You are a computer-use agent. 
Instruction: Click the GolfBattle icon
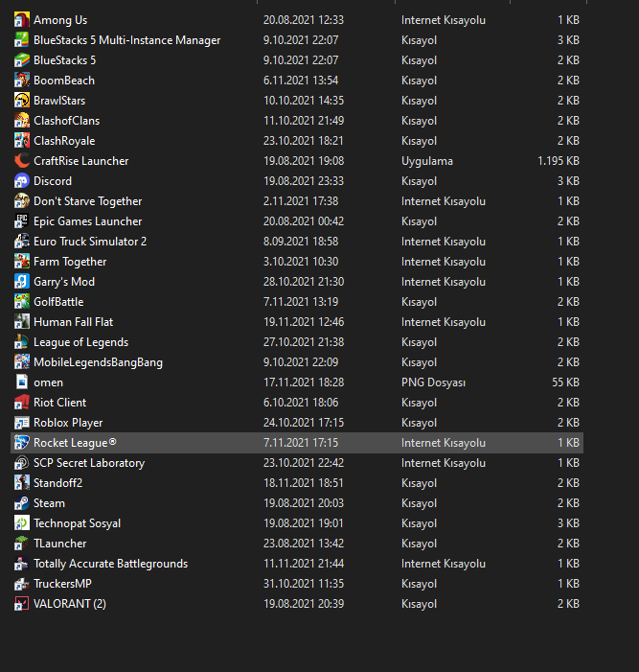coord(22,302)
